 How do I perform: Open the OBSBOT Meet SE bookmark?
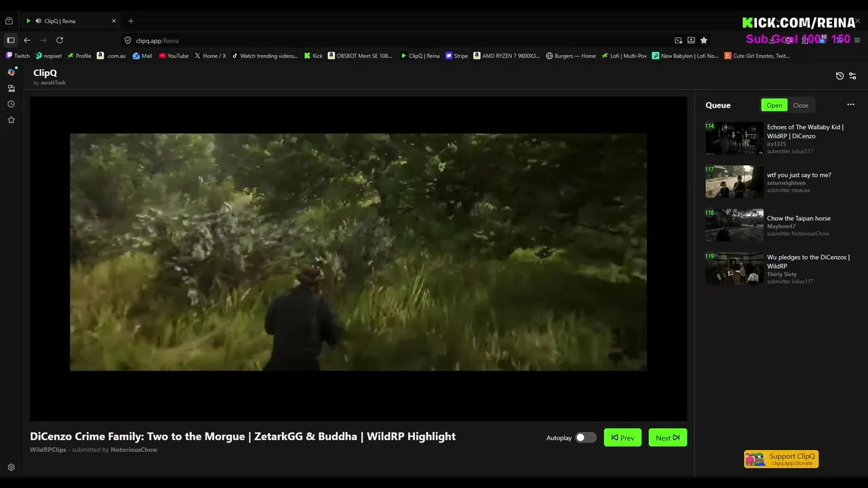tap(360, 56)
